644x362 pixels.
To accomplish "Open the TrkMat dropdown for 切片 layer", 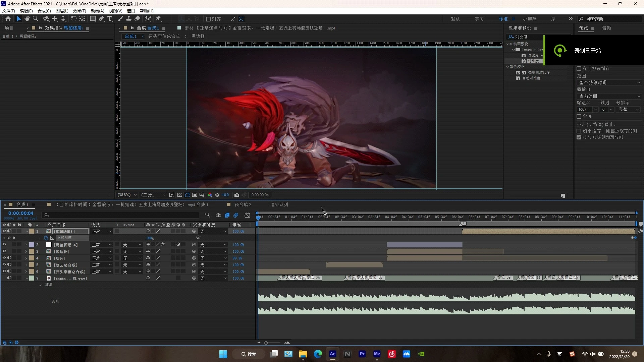I will [132, 258].
